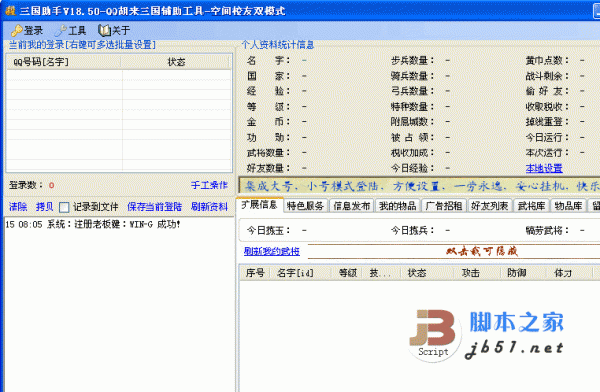
Task: Click the 等级 column header
Action: [x=347, y=273]
